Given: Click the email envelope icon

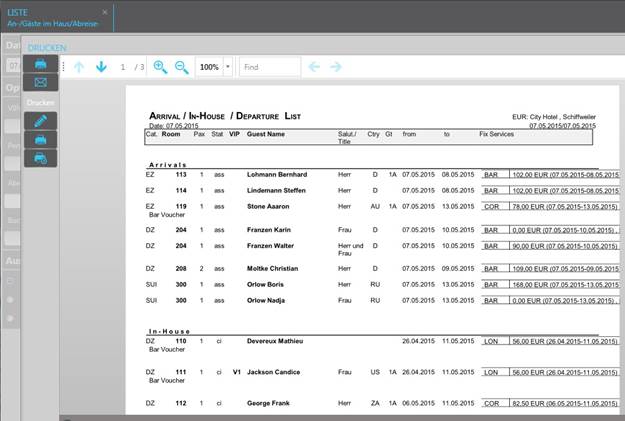Looking at the screenshot, I should tap(41, 82).
